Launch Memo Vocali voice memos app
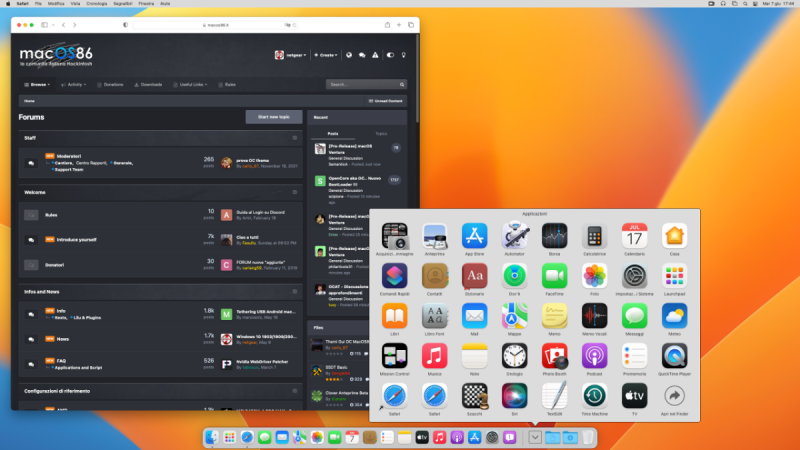The width and height of the screenshot is (800, 450). [594, 316]
